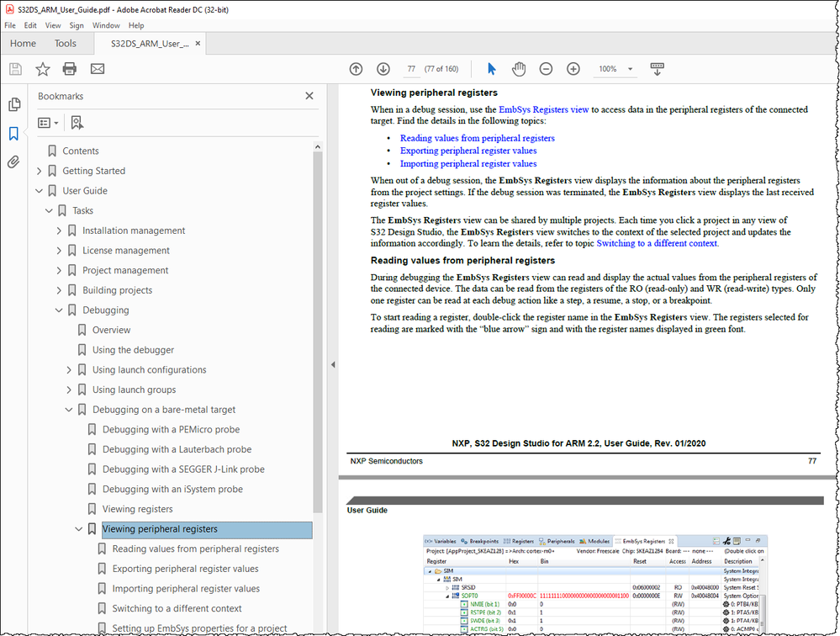Image resolution: width=840 pixels, height=636 pixels.
Task: Zoom out using the minus icon
Action: click(x=546, y=69)
